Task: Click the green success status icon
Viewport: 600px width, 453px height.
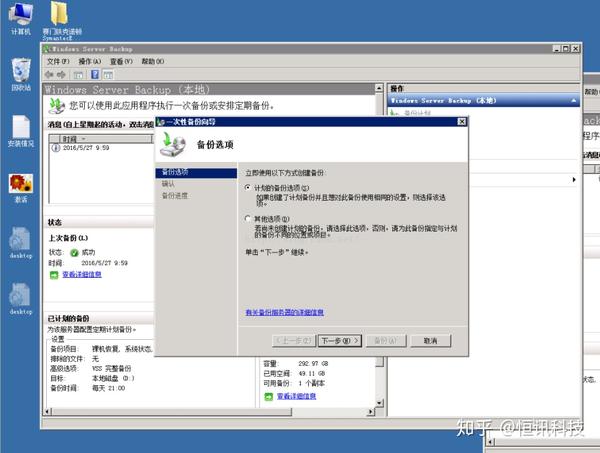Action: [74, 253]
